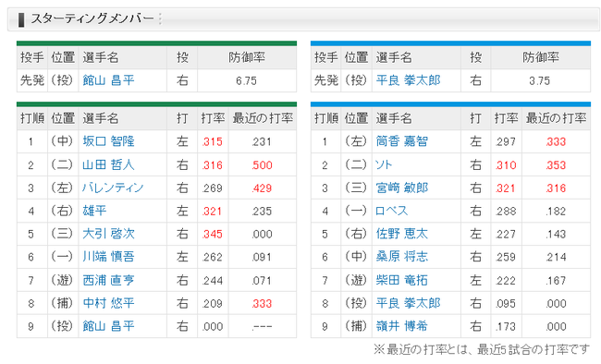Click 雄平's .235 recent average
The image size is (601, 364).
point(263,212)
